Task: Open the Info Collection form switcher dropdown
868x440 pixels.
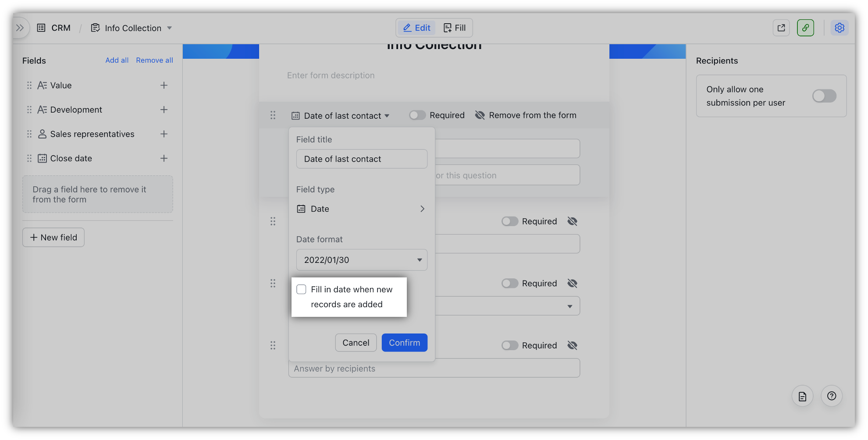Action: pos(170,28)
